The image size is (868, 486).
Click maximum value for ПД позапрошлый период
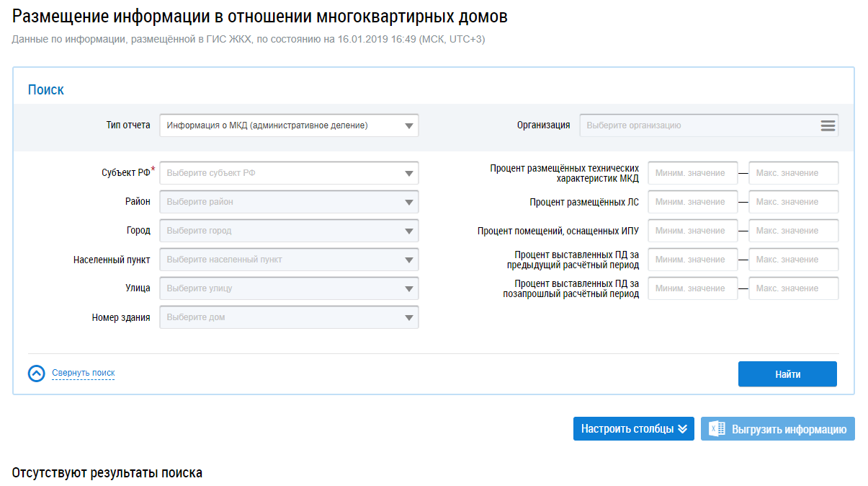793,288
